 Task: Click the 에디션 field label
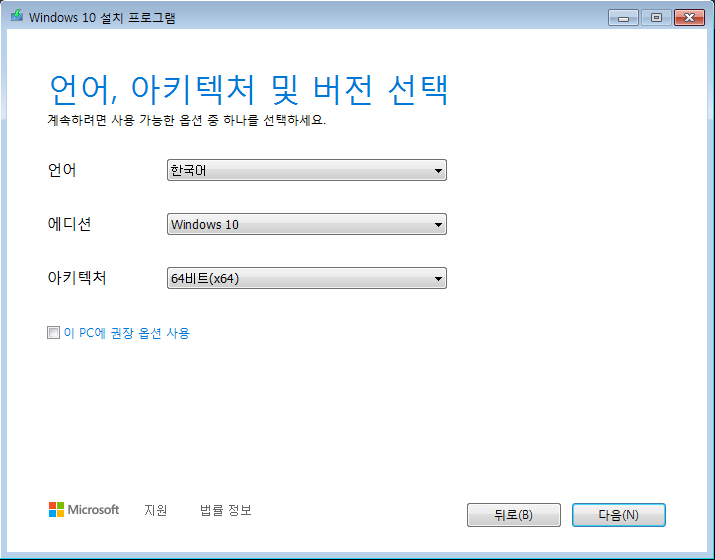click(x=69, y=223)
